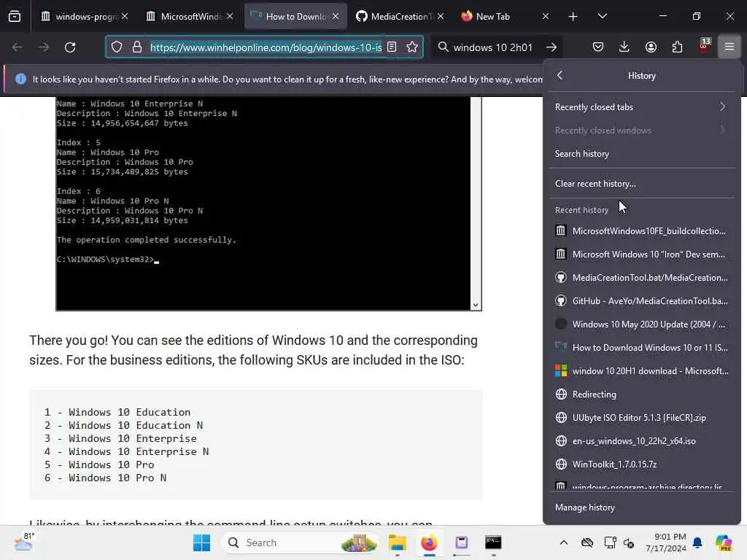Open the Extensions puzzle icon
The width and height of the screenshot is (747, 560).
pos(677,47)
